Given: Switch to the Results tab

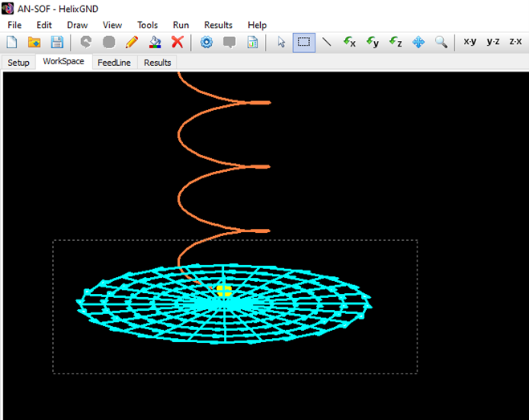Looking at the screenshot, I should point(157,63).
